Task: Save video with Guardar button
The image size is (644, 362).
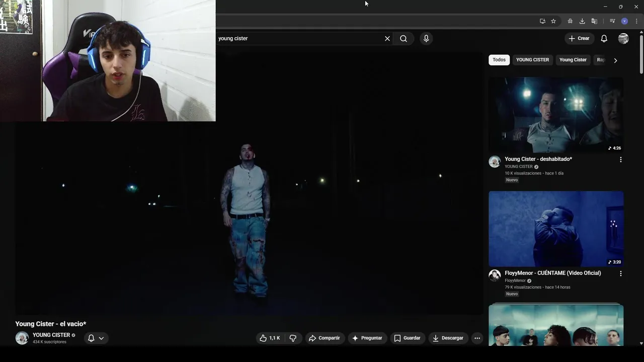Action: click(x=407, y=338)
